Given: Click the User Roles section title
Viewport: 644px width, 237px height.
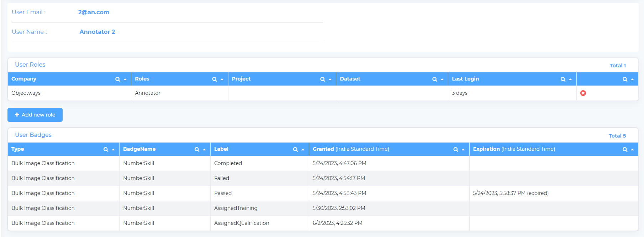Looking at the screenshot, I should (30, 65).
